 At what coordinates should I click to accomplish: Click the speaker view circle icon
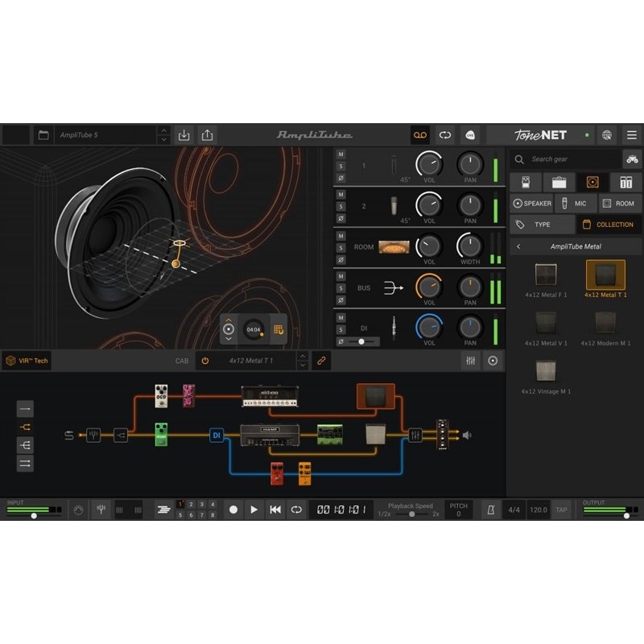(493, 361)
